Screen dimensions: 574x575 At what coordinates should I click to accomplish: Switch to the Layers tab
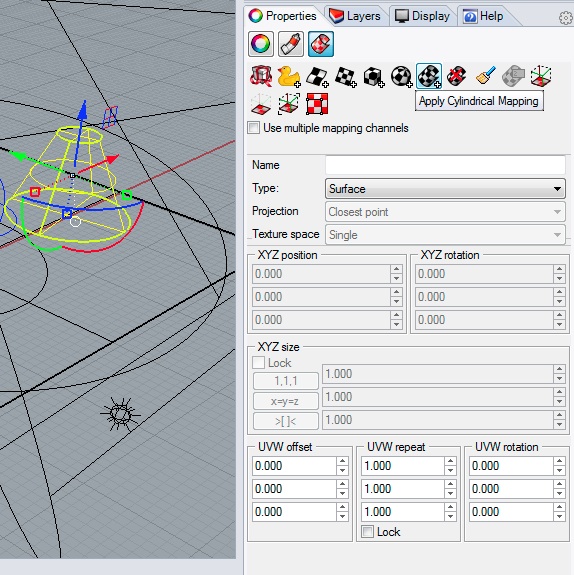[355, 16]
